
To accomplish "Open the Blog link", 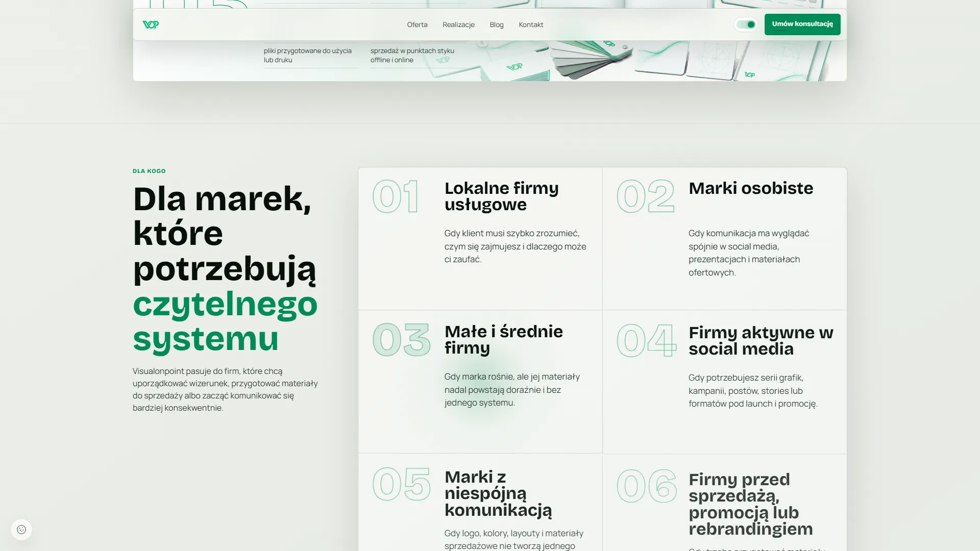I will [x=497, y=24].
